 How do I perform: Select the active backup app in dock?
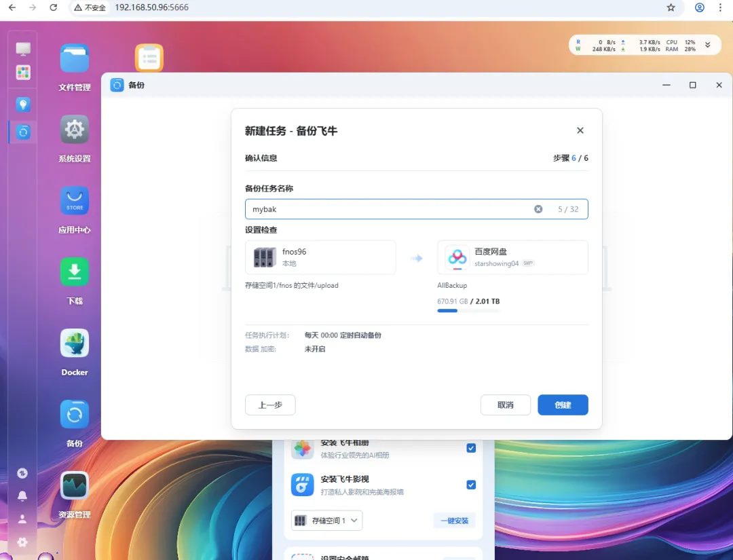point(23,132)
